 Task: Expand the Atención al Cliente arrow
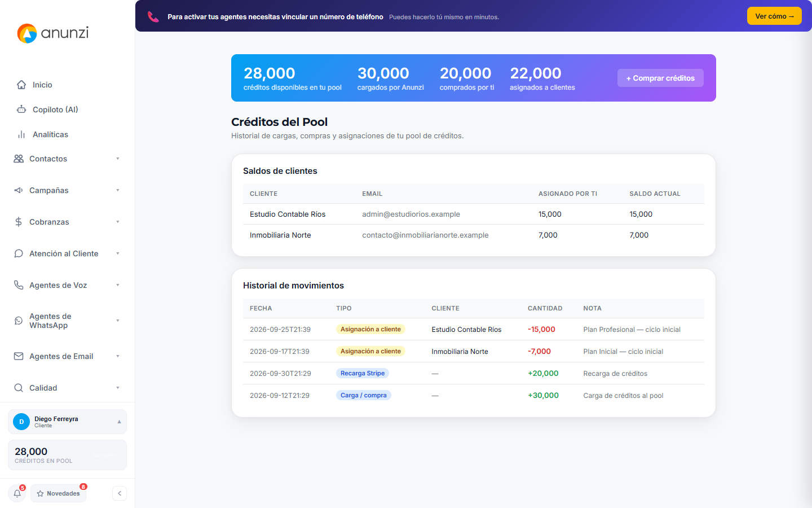[118, 253]
